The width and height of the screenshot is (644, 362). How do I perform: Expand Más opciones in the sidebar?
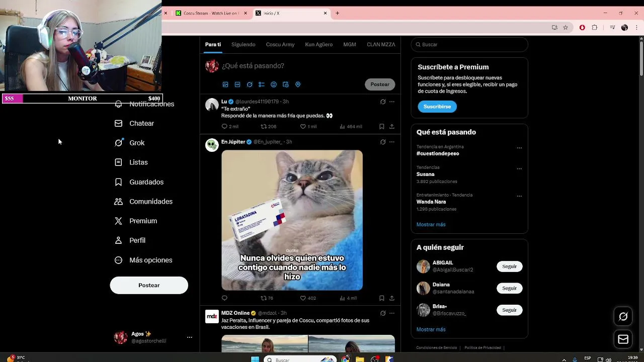[x=143, y=260]
